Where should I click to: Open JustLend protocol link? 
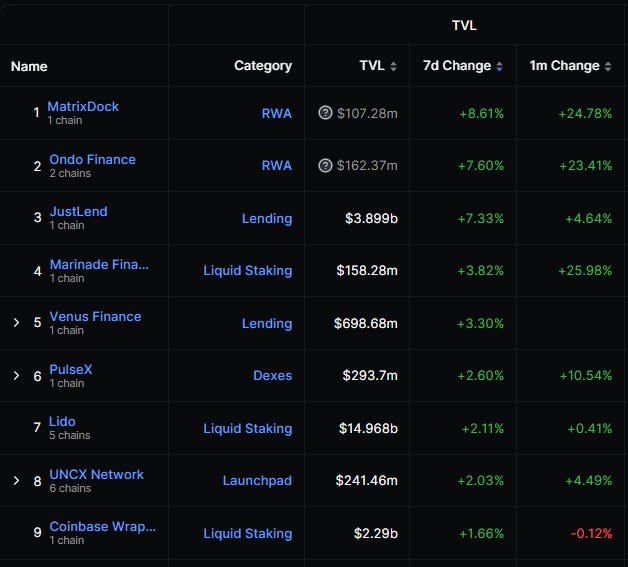click(x=78, y=211)
